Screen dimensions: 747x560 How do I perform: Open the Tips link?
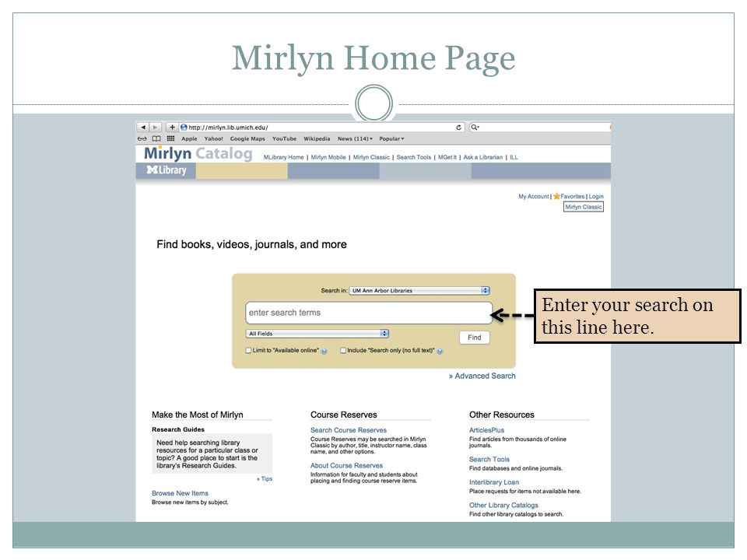[x=265, y=478]
